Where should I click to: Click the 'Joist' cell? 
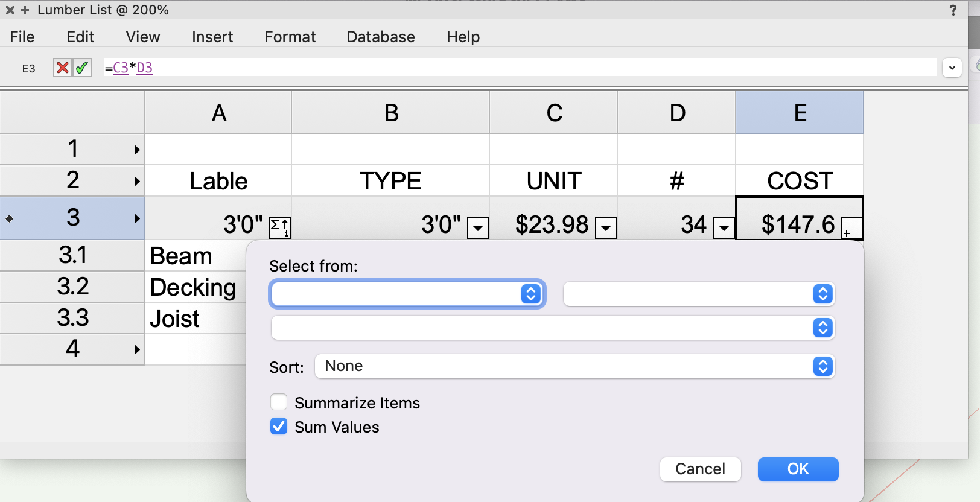(x=196, y=319)
